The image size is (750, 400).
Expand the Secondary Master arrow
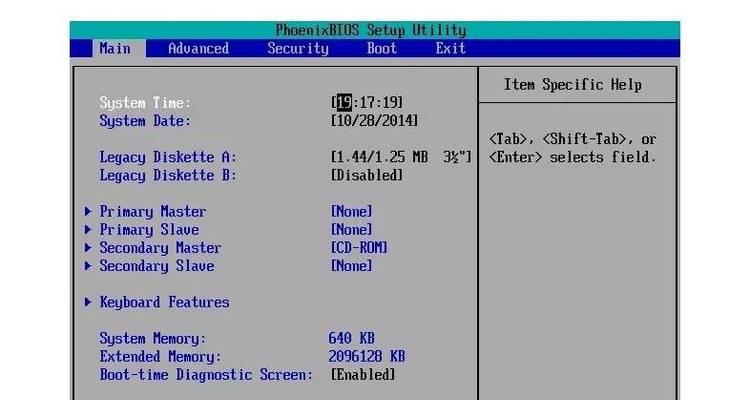pos(88,247)
